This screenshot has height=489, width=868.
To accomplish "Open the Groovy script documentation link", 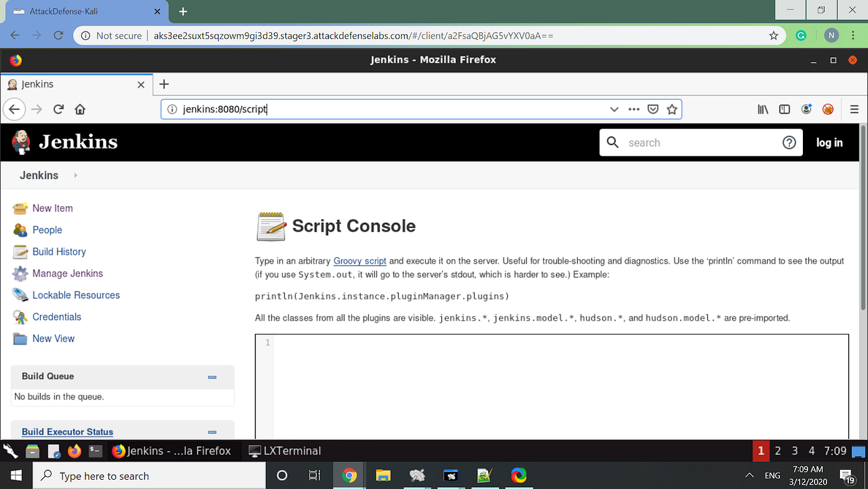I will [x=360, y=261].
